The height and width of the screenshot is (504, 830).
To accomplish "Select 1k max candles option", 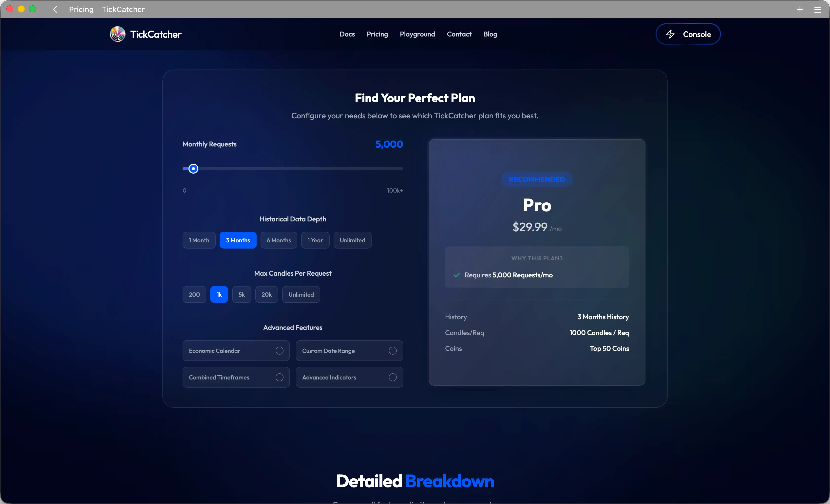I will pyautogui.click(x=219, y=294).
